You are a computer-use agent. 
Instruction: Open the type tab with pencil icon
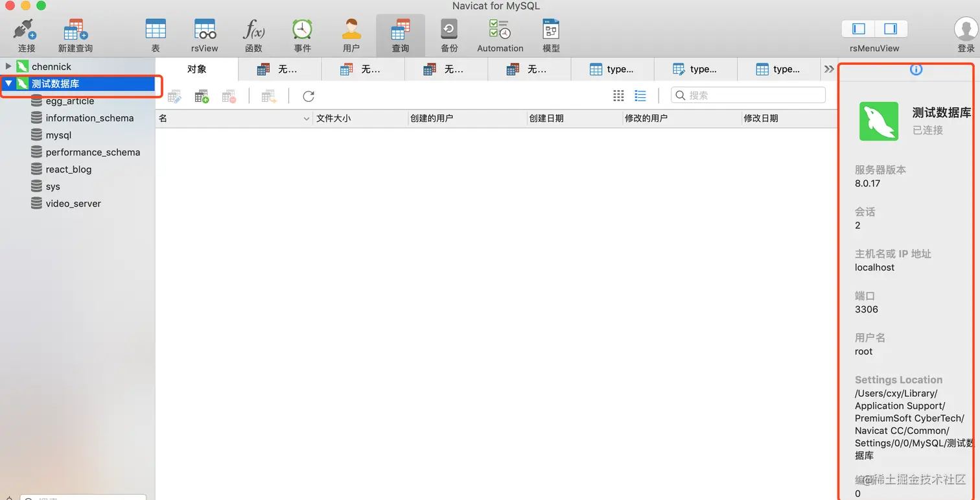[x=695, y=69]
